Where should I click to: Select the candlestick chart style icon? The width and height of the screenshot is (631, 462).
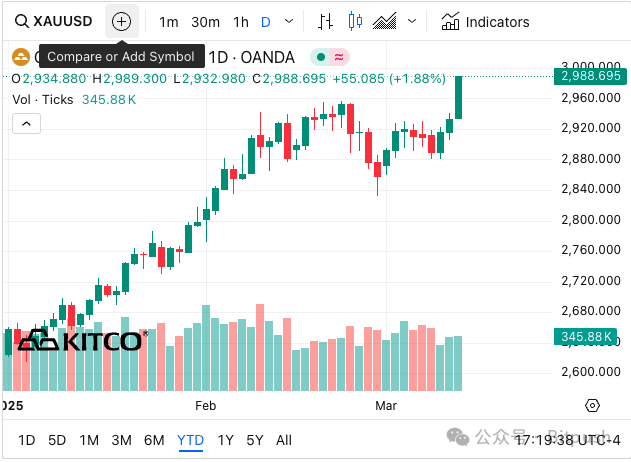point(355,21)
